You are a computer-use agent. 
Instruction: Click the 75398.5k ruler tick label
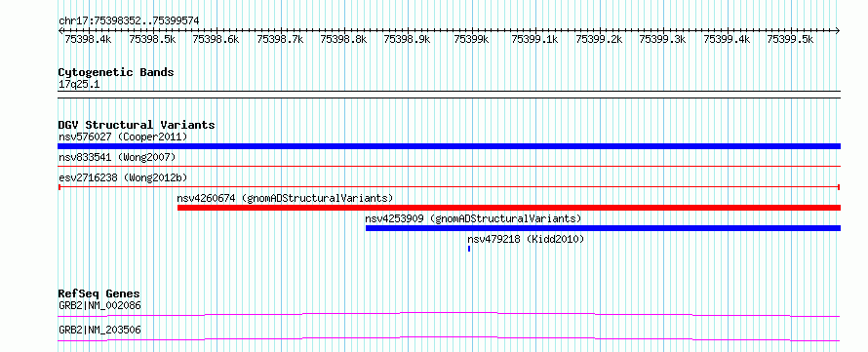click(x=152, y=39)
